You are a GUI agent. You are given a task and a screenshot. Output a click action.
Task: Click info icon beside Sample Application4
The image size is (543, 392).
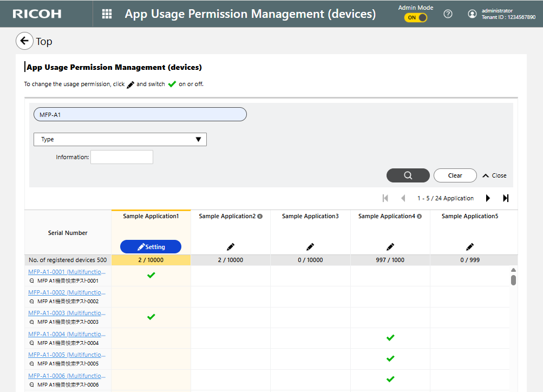coord(419,217)
